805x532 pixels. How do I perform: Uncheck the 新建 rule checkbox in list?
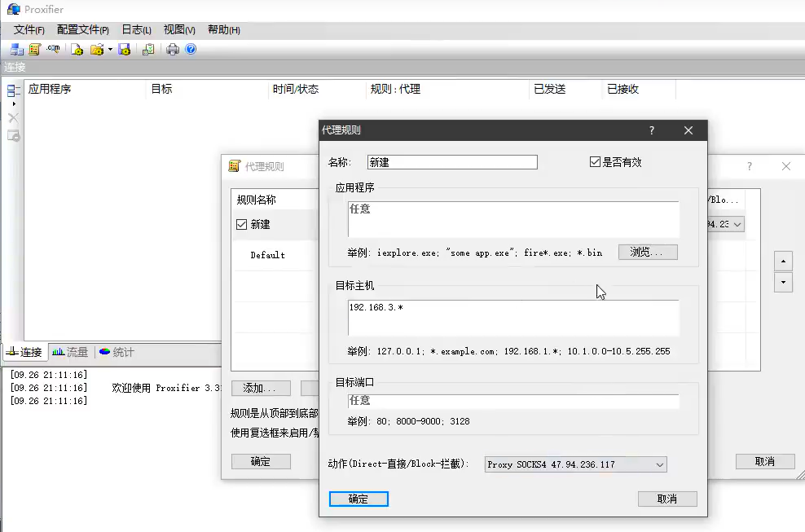pyautogui.click(x=241, y=225)
